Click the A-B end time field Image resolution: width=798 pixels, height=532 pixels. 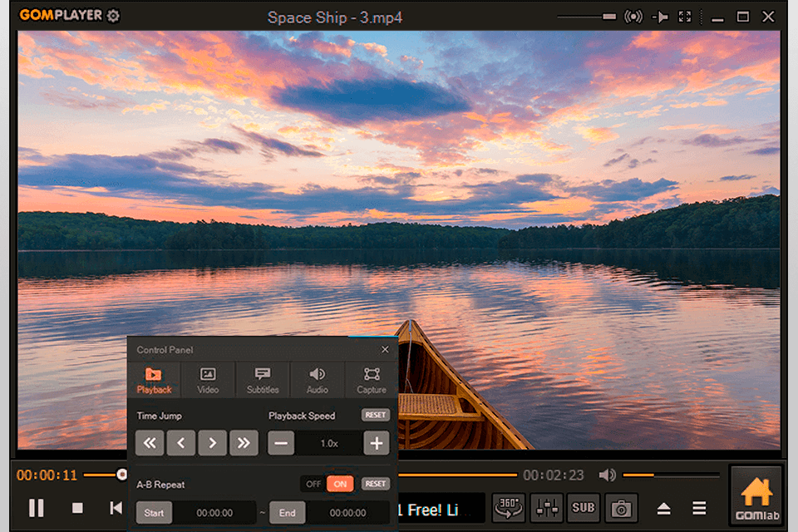[347, 513]
